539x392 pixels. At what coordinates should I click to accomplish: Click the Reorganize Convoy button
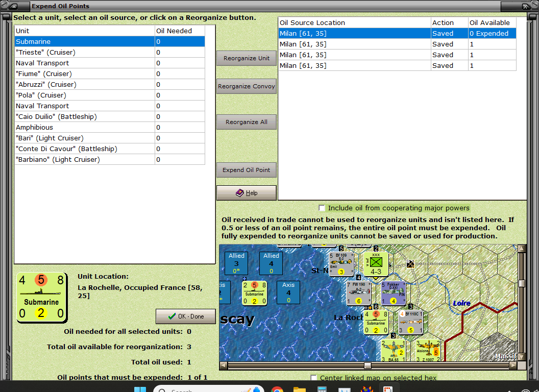pyautogui.click(x=247, y=86)
